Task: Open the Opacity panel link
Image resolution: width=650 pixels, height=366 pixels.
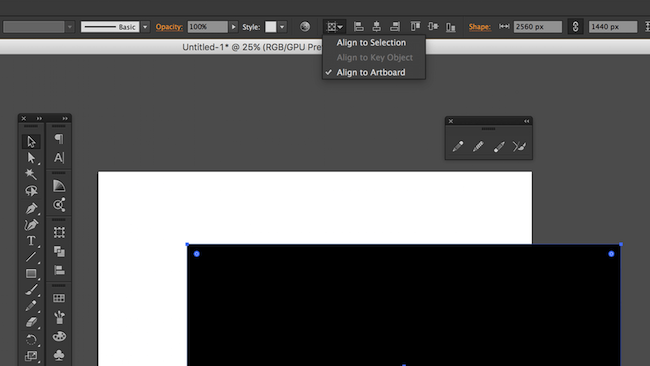Action: (169, 27)
